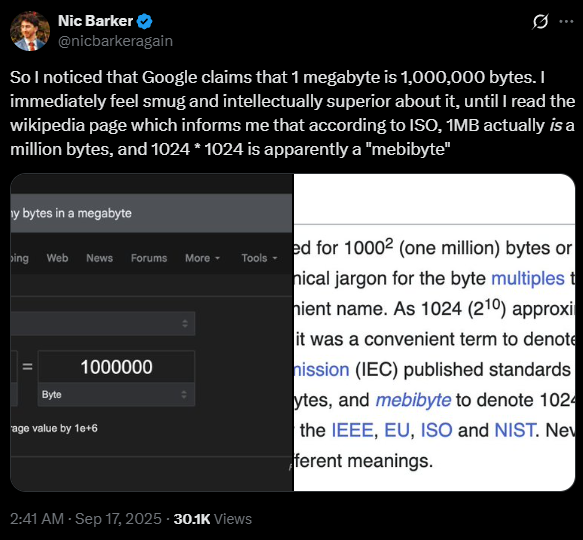
Task: Click the search box with megabyte query
Action: click(x=151, y=213)
